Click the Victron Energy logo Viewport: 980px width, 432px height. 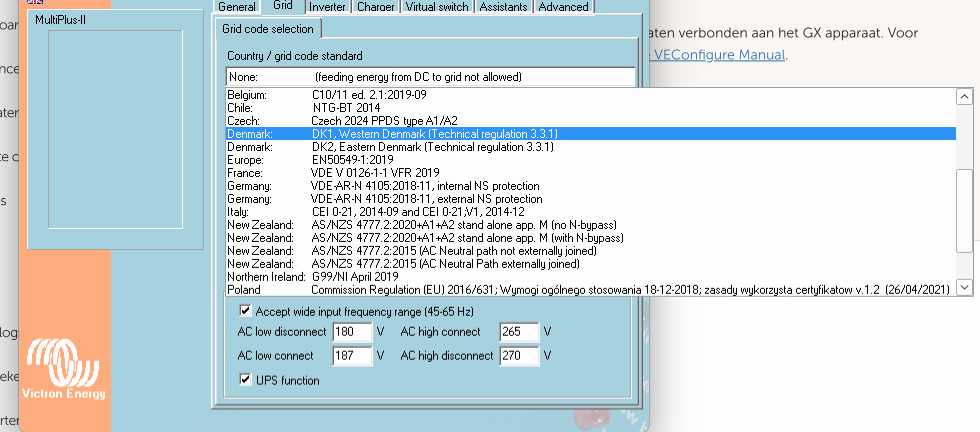pos(63,369)
